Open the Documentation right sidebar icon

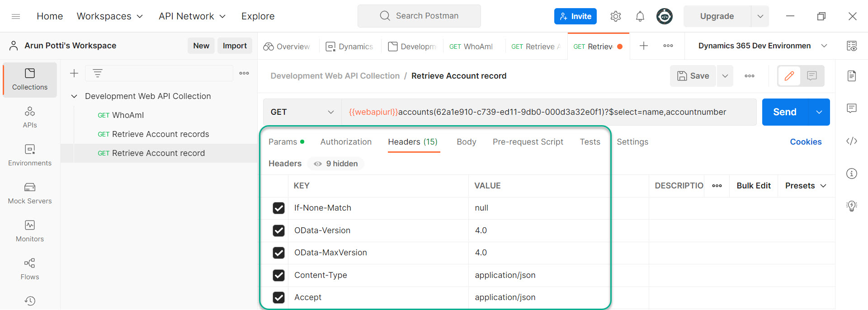tap(852, 76)
